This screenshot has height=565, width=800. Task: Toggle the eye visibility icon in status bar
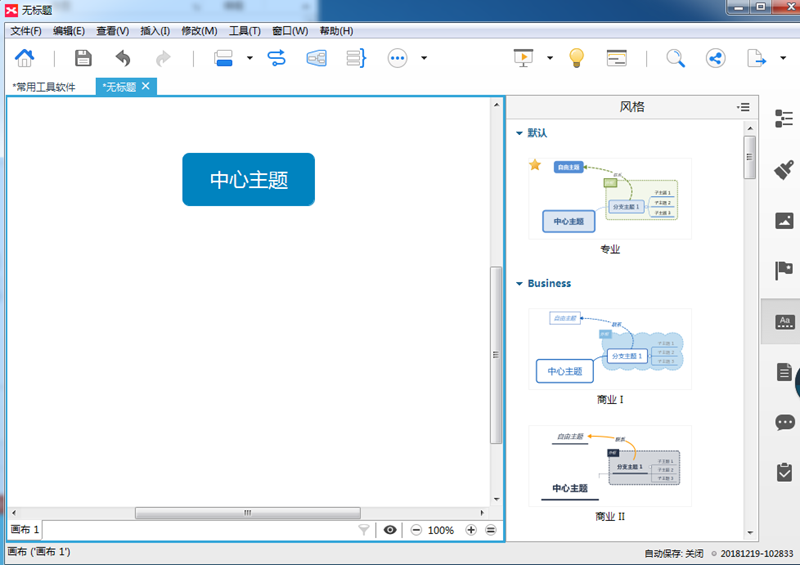390,530
